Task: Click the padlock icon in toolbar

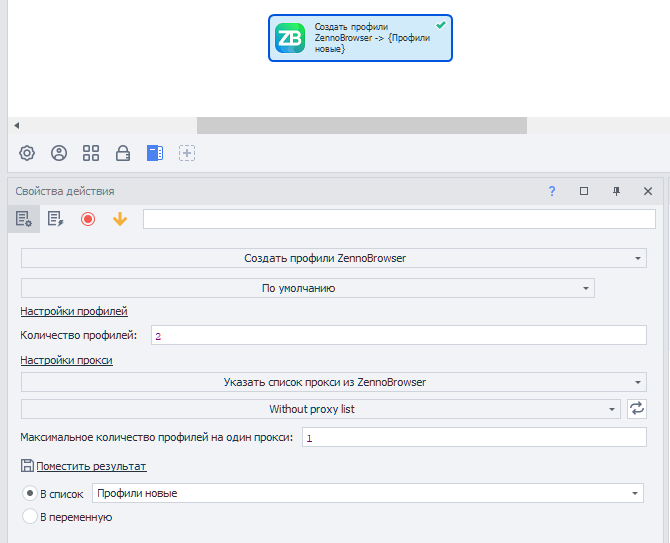Action: 123,153
